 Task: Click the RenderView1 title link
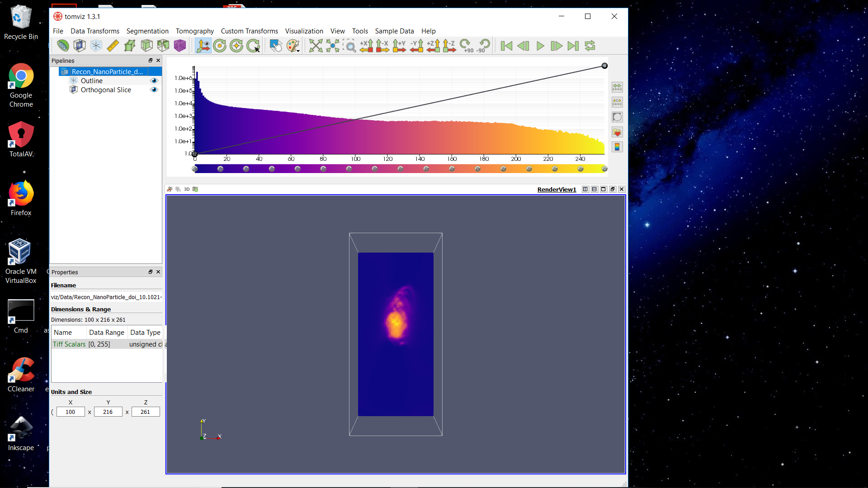click(x=557, y=189)
